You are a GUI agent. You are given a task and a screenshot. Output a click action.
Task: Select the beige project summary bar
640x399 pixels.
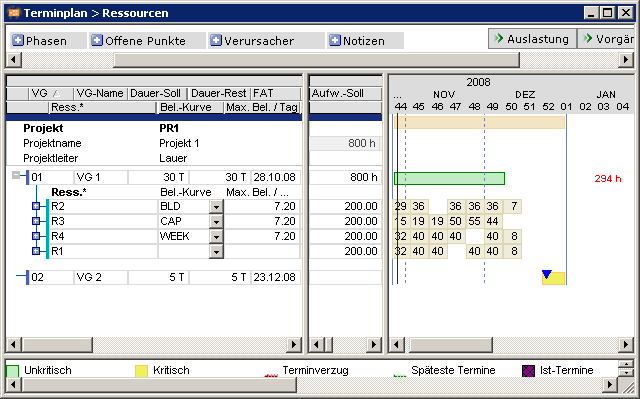(x=479, y=122)
